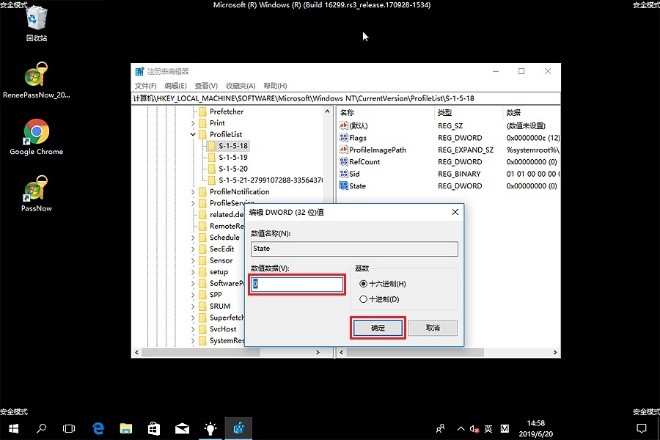660x440 pixels.
Task: Click the Registry Editor title bar icon
Action: coord(139,72)
